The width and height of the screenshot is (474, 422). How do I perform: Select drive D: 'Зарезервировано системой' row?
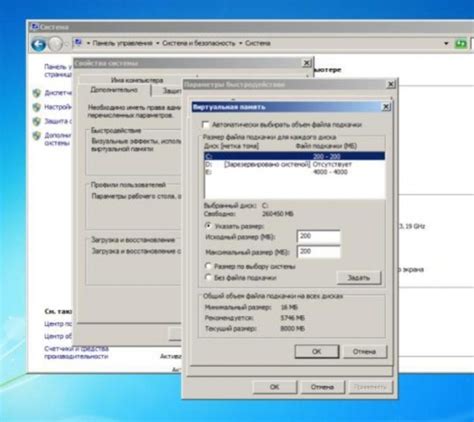(295, 164)
